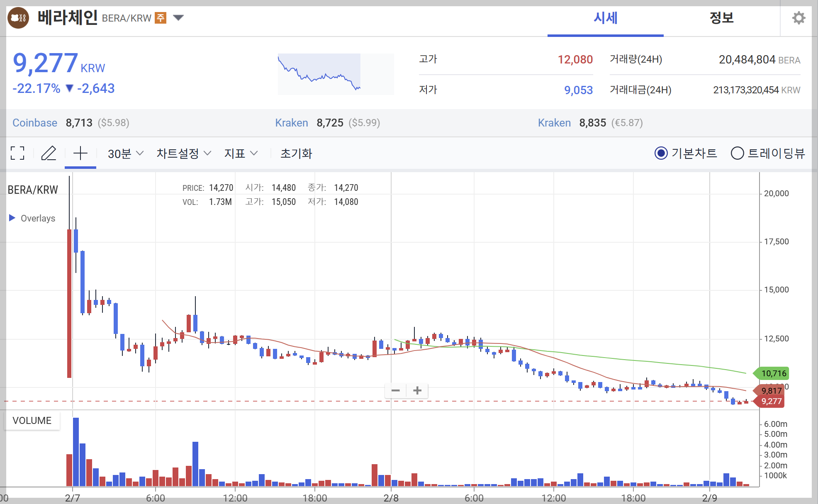
Task: Switch to the 정보 tab
Action: (x=721, y=18)
